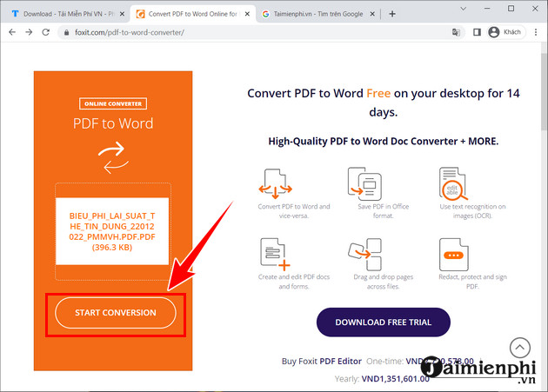The height and width of the screenshot is (392, 548).
Task: Click the scroll-to-top arrow button
Action: coord(519,348)
